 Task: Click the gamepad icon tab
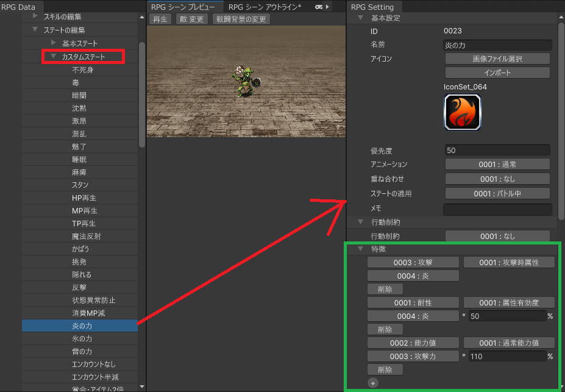tap(318, 7)
